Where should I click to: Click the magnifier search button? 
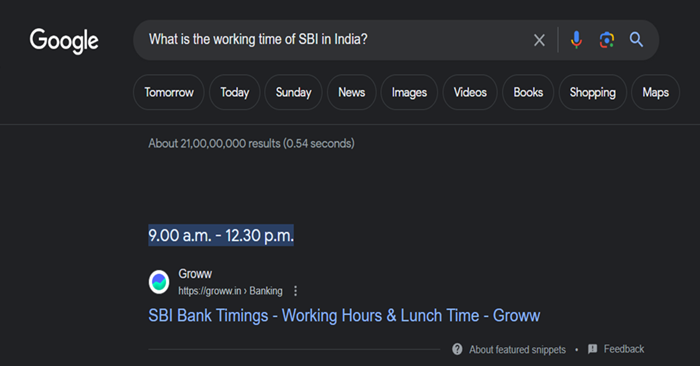(x=636, y=40)
